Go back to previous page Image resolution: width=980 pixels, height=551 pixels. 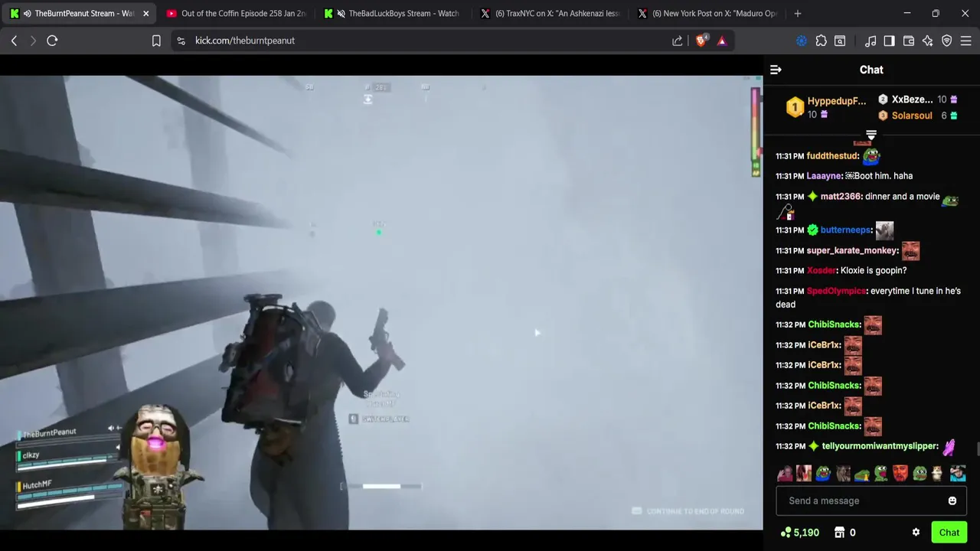pos(14,41)
